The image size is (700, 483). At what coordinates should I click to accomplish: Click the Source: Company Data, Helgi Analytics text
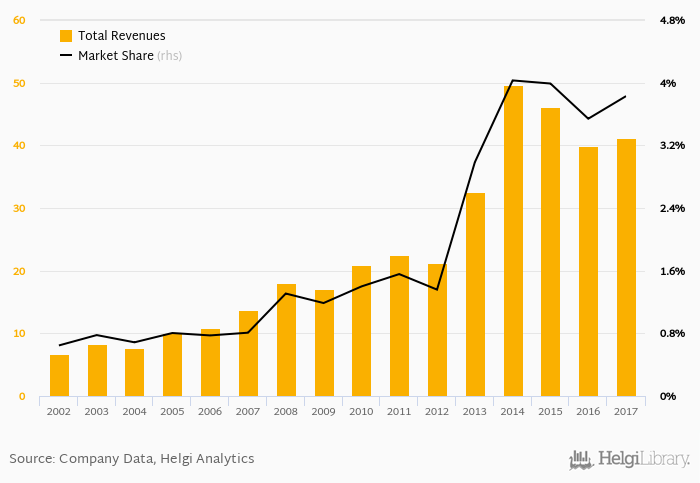point(131,459)
